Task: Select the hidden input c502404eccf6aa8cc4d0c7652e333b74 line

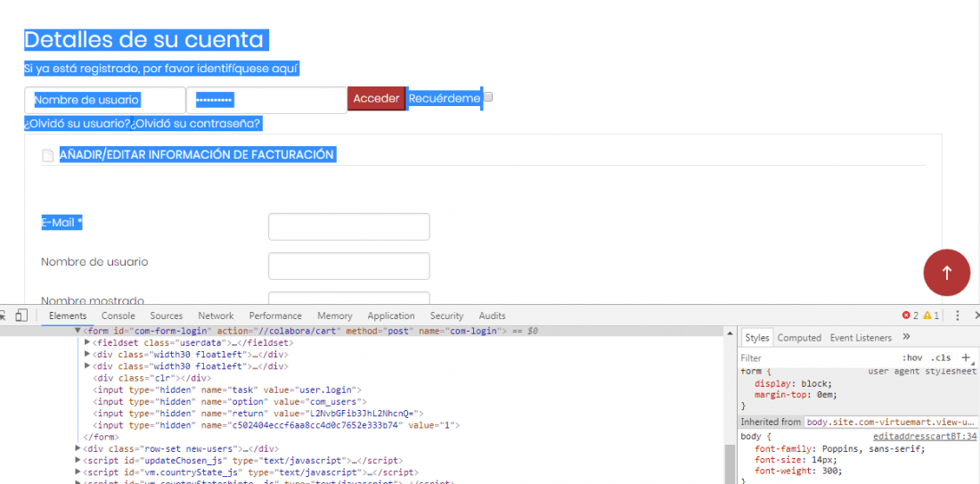Action: [276, 425]
